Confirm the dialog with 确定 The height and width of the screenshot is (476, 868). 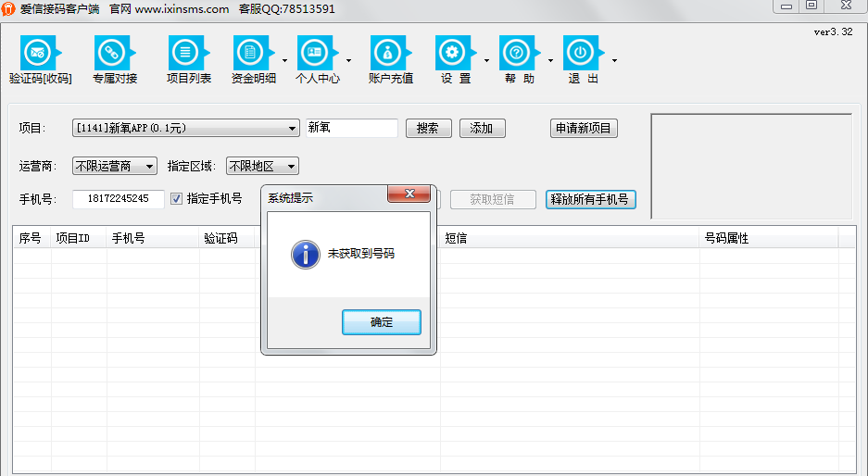(382, 322)
